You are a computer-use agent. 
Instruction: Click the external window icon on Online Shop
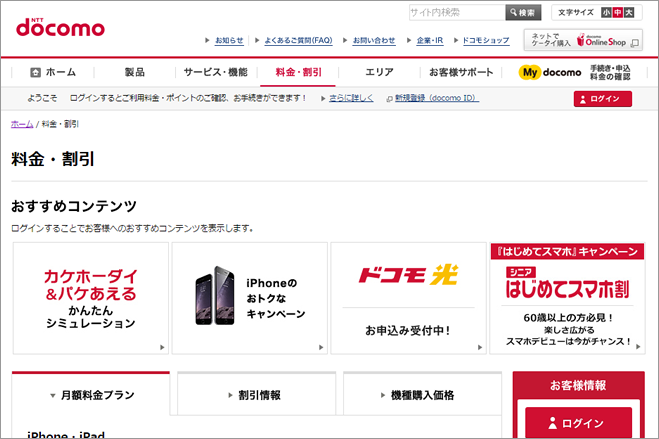click(635, 43)
